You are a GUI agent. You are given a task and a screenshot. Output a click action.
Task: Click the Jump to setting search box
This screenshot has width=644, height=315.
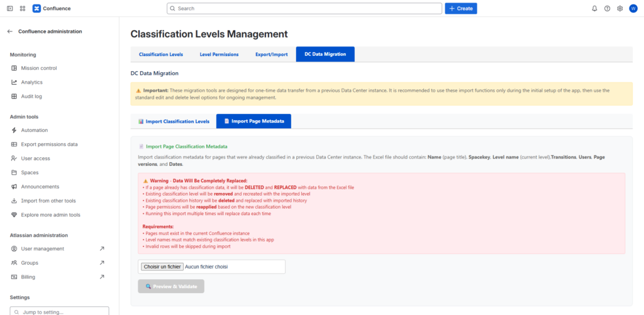point(60,311)
